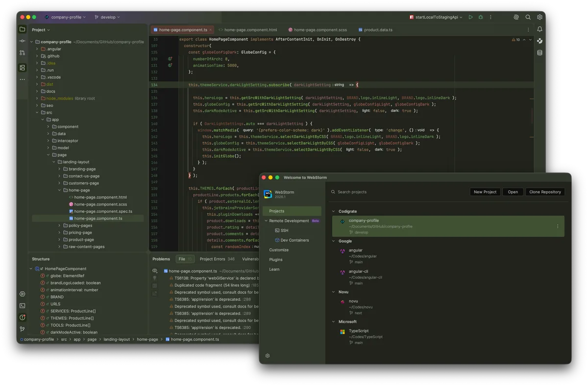Select the Project Errors tab
Image resolution: width=588 pixels, height=386 pixels.
tap(217, 259)
